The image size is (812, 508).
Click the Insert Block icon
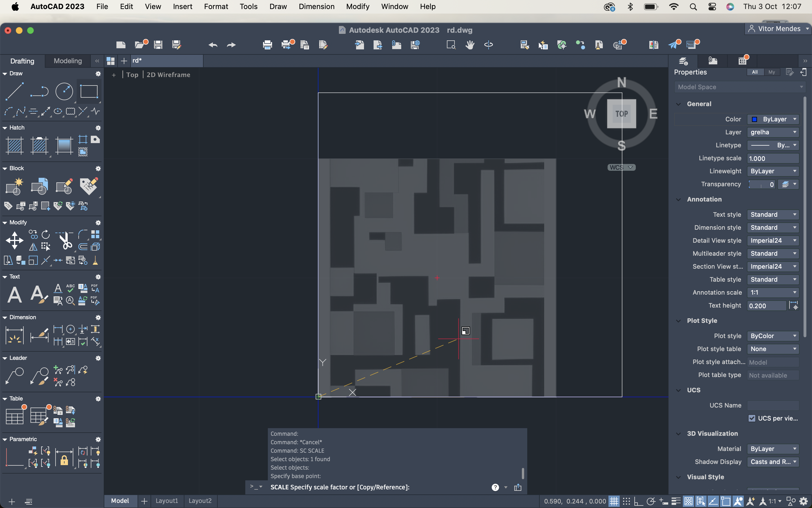pyautogui.click(x=39, y=186)
